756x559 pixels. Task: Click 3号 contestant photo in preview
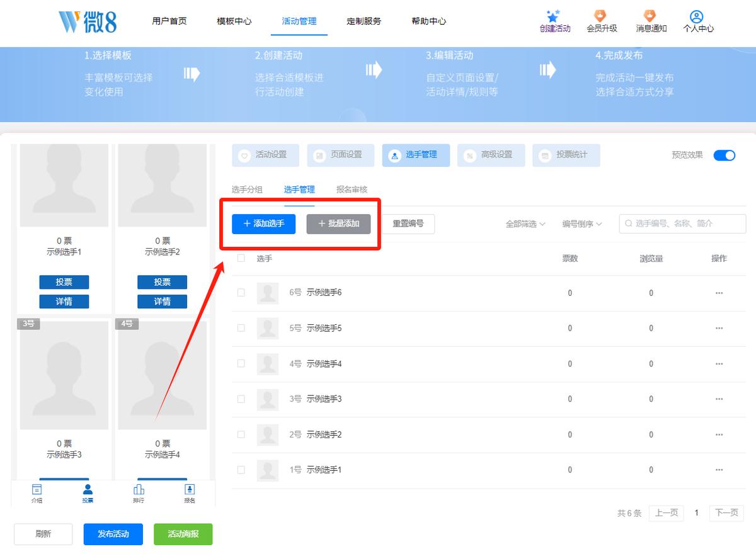[x=64, y=375]
